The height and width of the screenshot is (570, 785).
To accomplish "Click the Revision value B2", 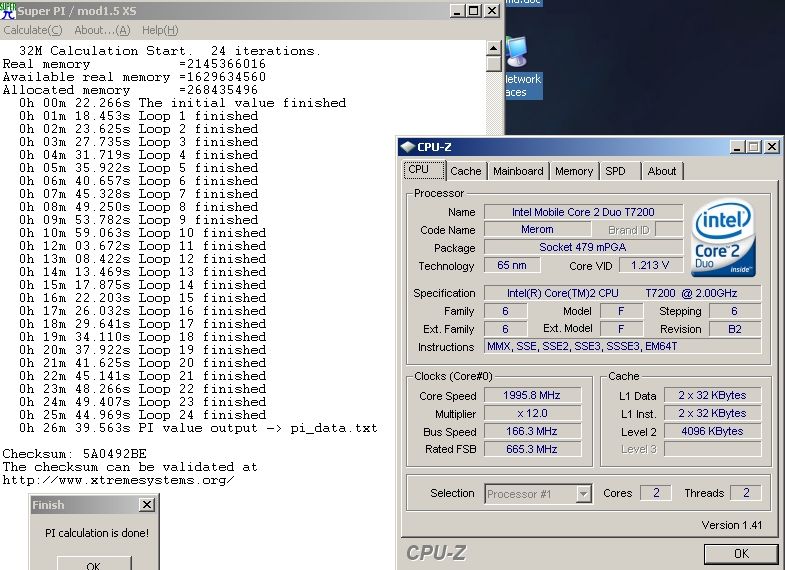I will click(735, 329).
